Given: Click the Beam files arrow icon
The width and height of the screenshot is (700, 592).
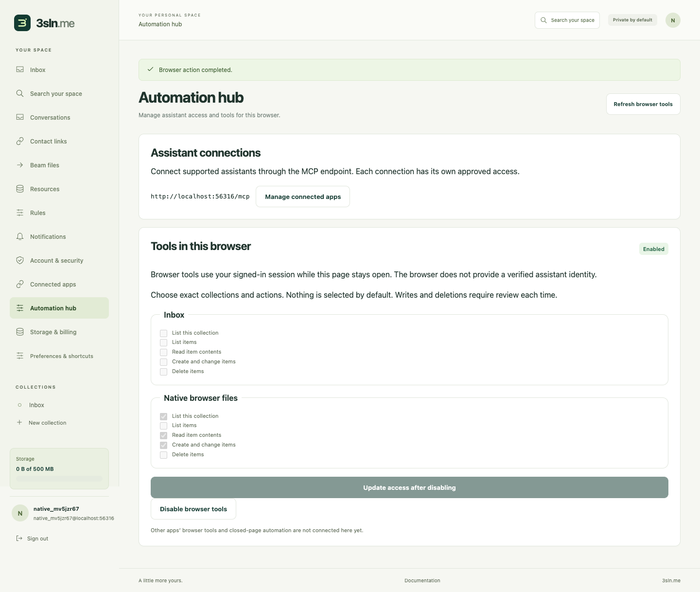Looking at the screenshot, I should (20, 165).
